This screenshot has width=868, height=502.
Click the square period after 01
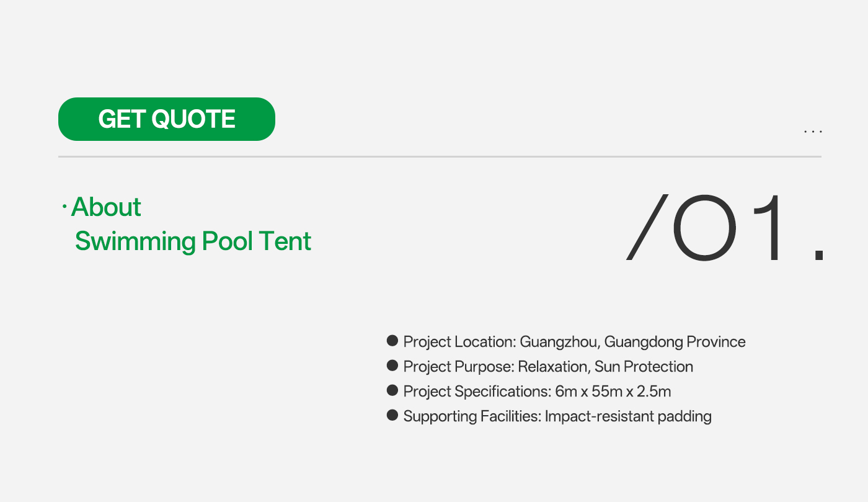click(x=818, y=255)
